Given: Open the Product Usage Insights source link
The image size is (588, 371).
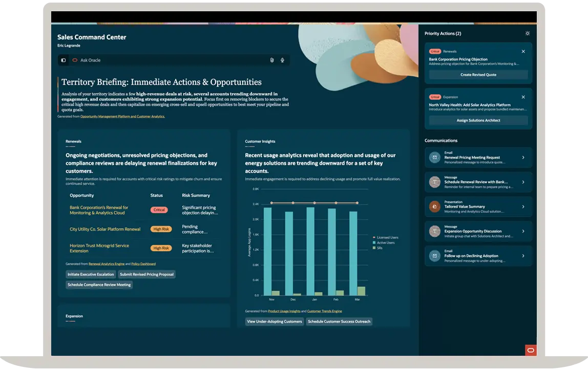Looking at the screenshot, I should pos(284,311).
